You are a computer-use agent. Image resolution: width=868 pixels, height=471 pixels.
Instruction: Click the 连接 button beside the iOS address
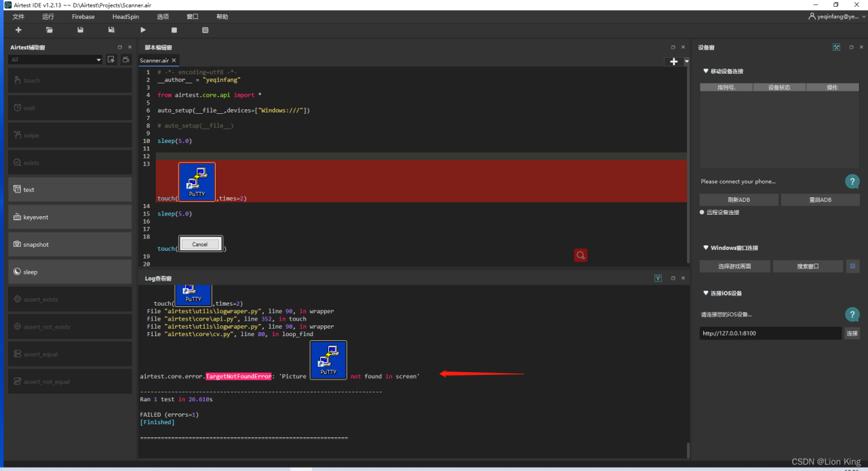(x=852, y=333)
